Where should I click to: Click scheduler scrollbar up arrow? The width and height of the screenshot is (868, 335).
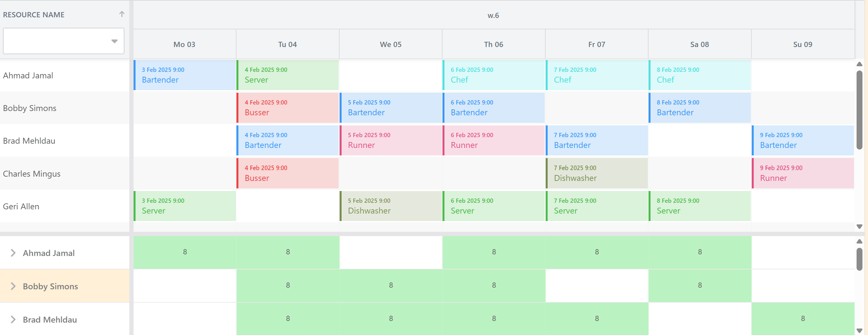point(859,64)
